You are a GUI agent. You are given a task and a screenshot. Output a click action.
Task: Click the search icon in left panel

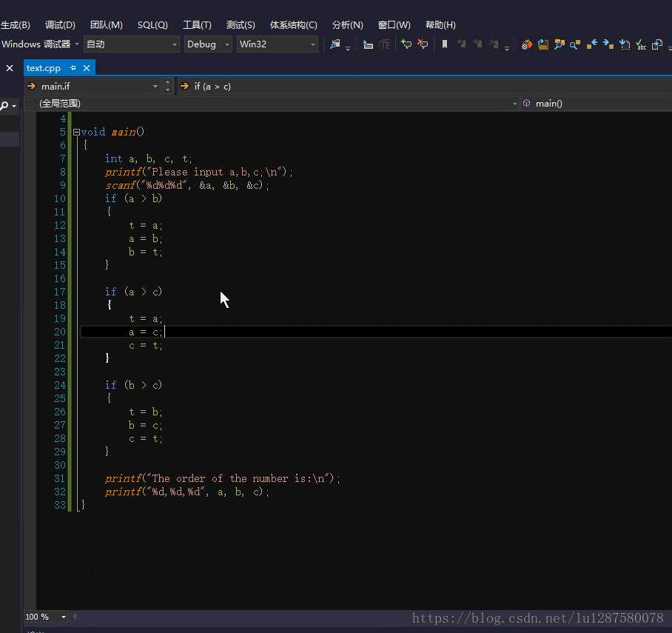pyautogui.click(x=4, y=105)
